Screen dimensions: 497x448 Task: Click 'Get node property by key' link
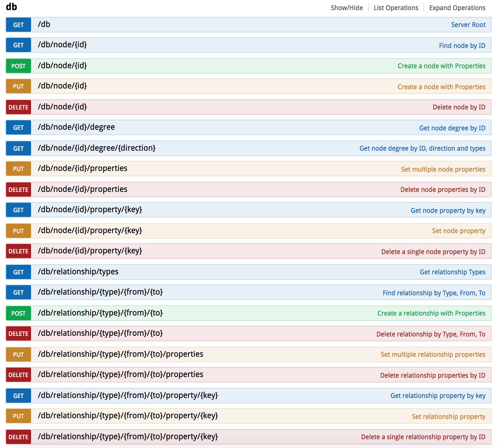pos(448,210)
